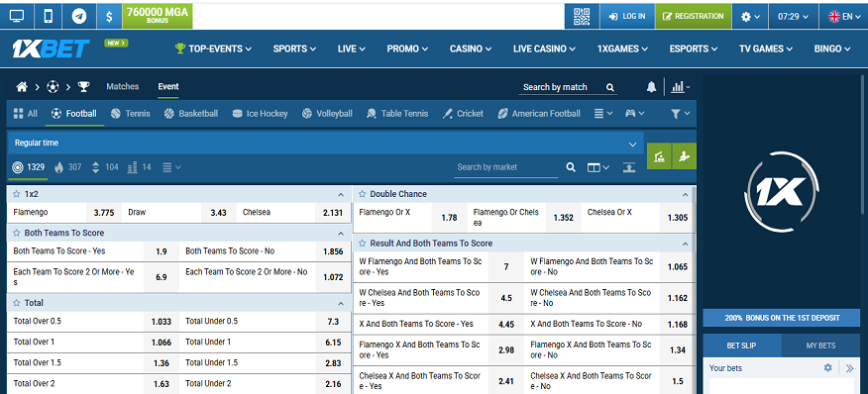Favorite the 1x2 market star
Screen dimensions: 868x394
coord(16,194)
